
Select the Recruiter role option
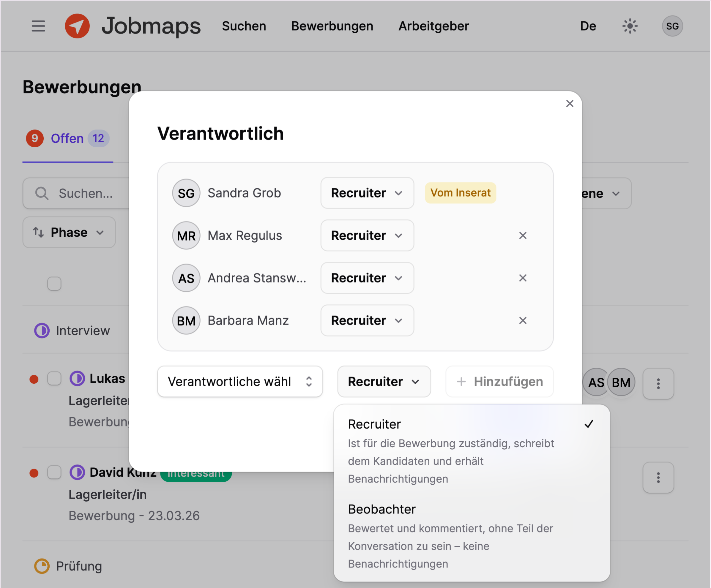471,451
